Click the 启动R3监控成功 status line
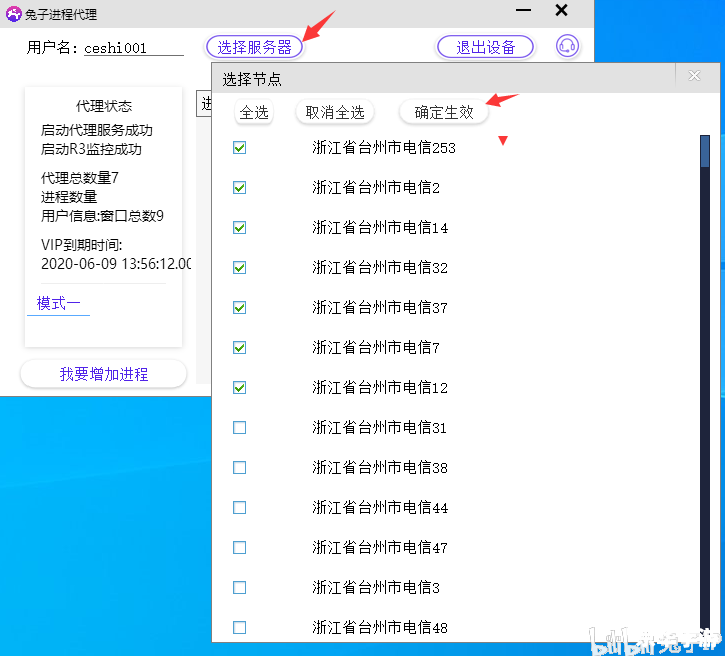The height and width of the screenshot is (656, 725). (91, 149)
